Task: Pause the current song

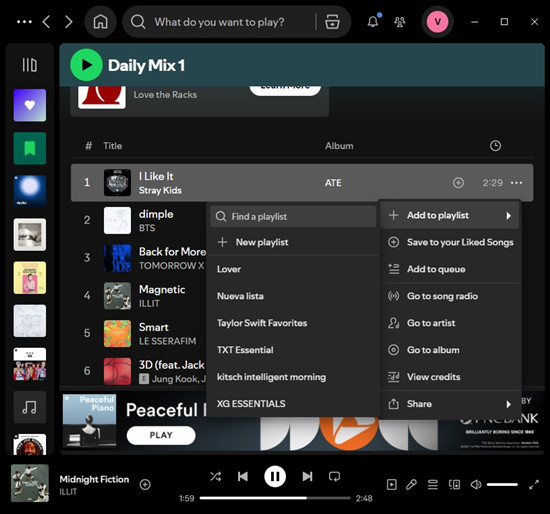Action: coord(275,476)
